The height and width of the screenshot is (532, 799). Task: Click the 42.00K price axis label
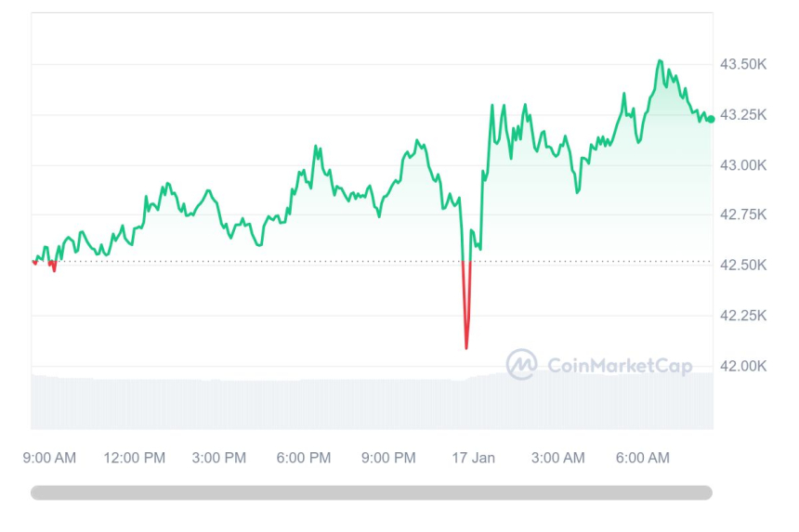742,366
